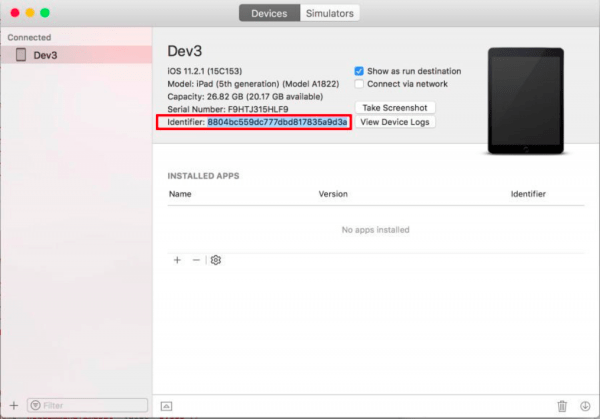The image size is (600, 419).
Task: Click the trash icon to clear the console
Action: pos(562,406)
